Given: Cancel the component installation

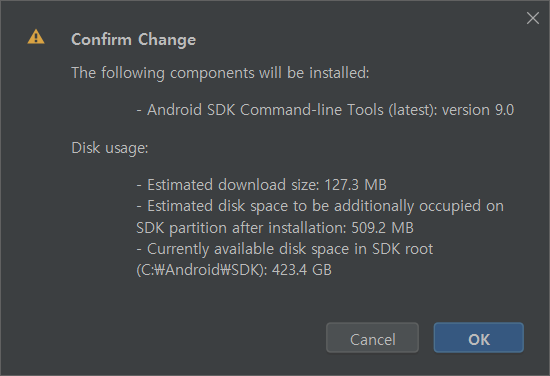Looking at the screenshot, I should (372, 337).
